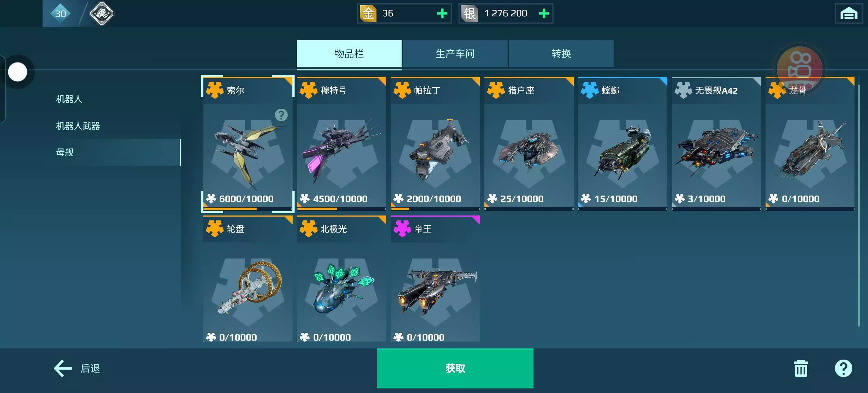Tap the level 30 diamond badge
This screenshot has height=393, width=868.
60,13
